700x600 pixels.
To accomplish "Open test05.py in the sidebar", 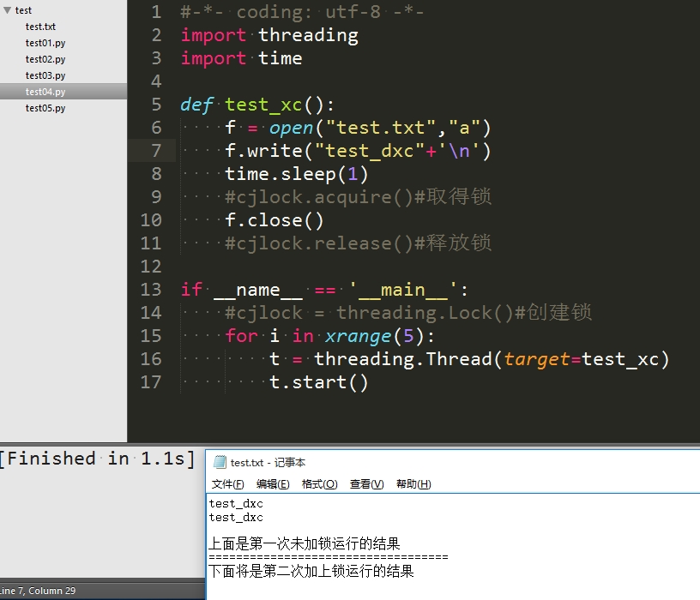I will click(45, 108).
